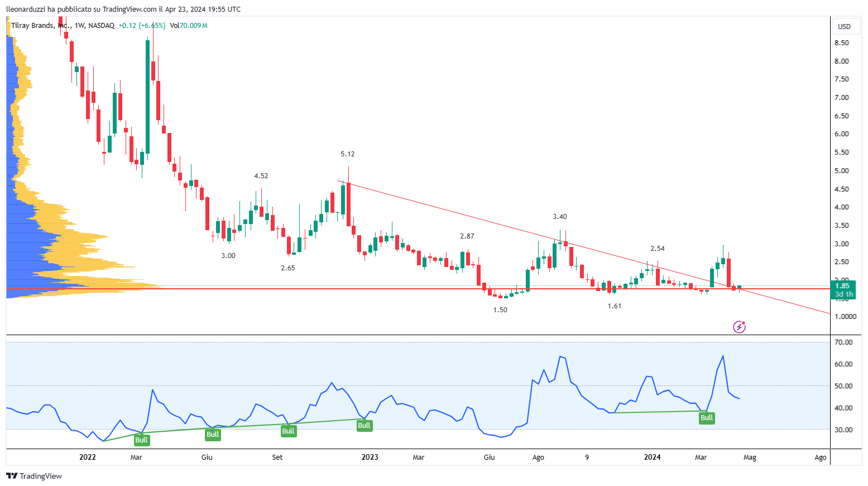This screenshot has width=868, height=486.
Task: Select the Bull label near March 2022
Action: tap(141, 440)
